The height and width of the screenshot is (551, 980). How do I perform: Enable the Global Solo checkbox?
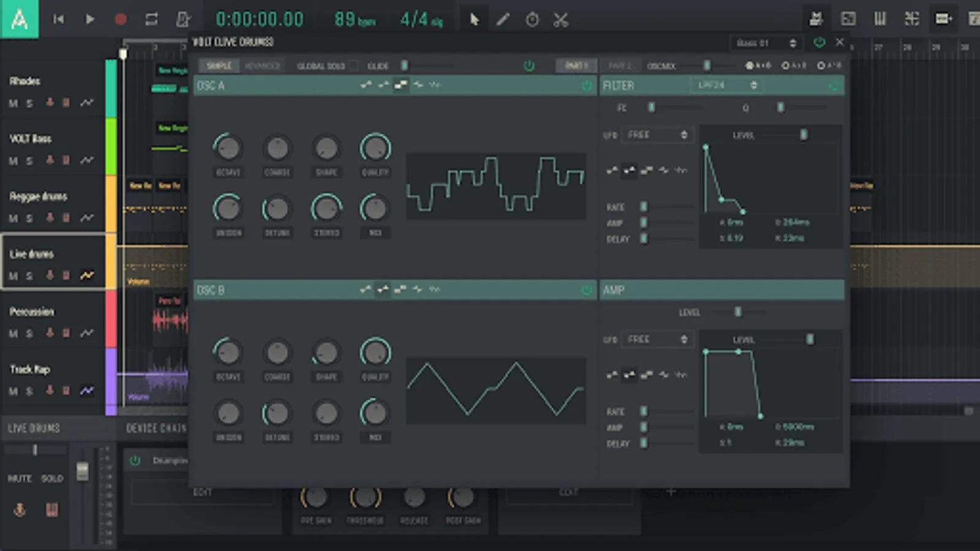tap(353, 66)
